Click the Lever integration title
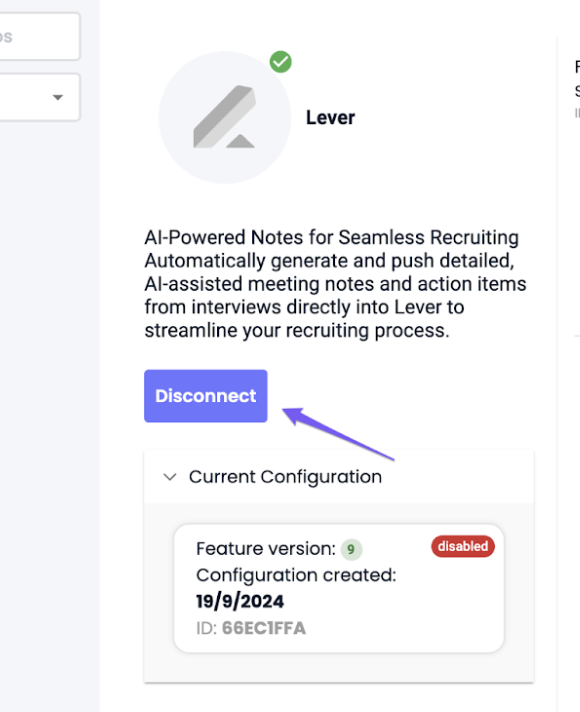This screenshot has width=580, height=712. point(330,118)
